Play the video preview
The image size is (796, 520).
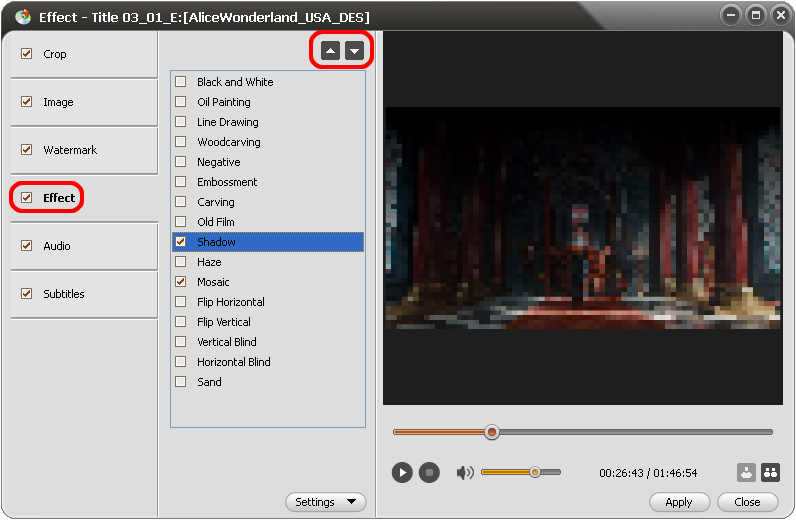tap(402, 473)
